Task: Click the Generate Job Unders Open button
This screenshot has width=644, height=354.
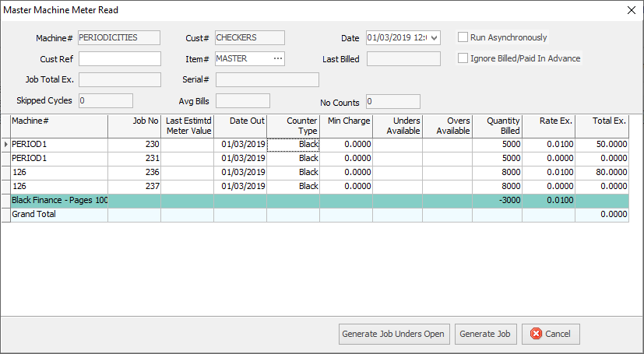Action: [x=393, y=334]
